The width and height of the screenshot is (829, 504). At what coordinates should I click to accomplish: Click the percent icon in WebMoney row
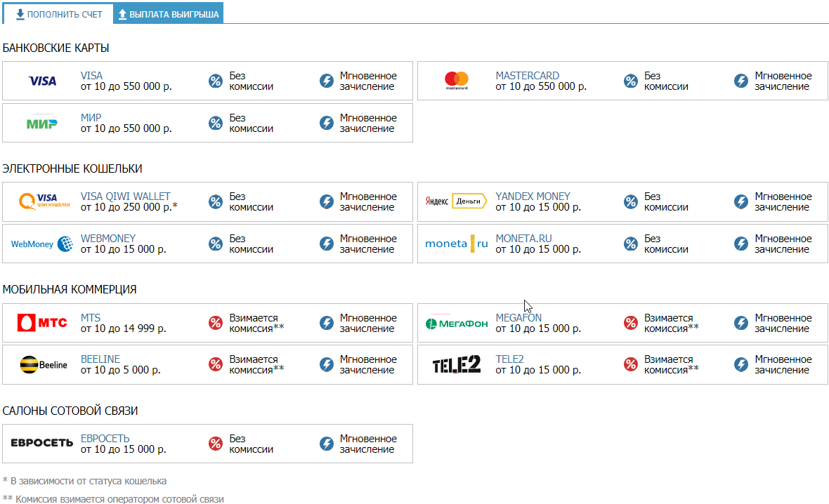pyautogui.click(x=215, y=244)
